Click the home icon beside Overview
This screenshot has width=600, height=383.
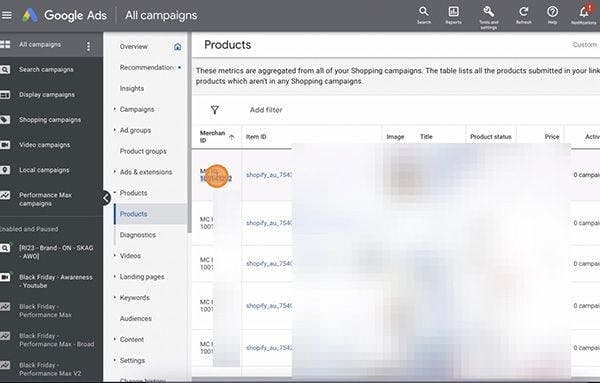[x=178, y=47]
